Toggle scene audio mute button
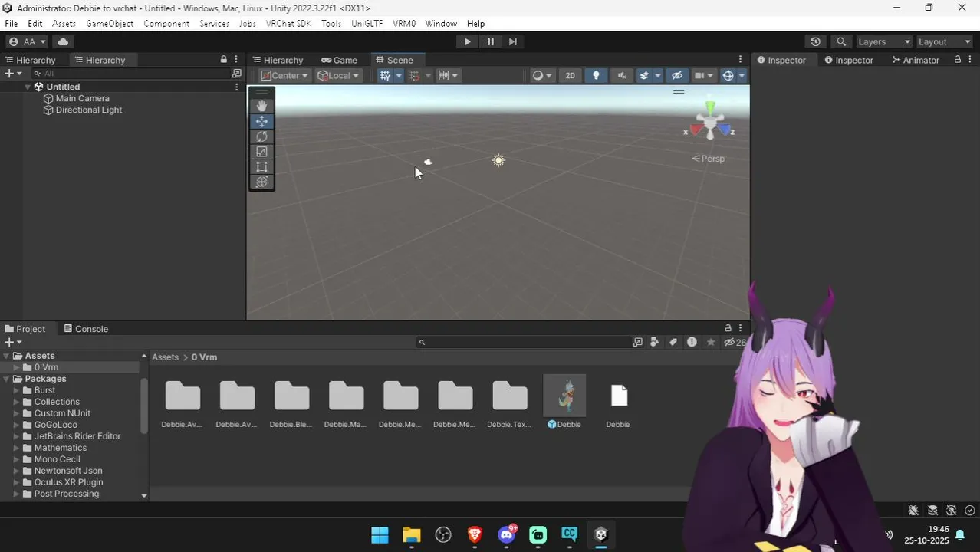 coord(622,75)
